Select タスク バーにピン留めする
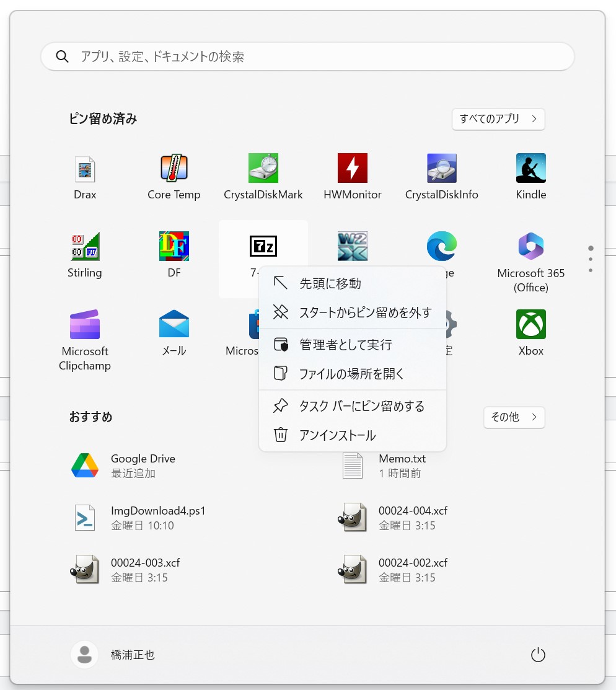The image size is (616, 690). [x=353, y=405]
